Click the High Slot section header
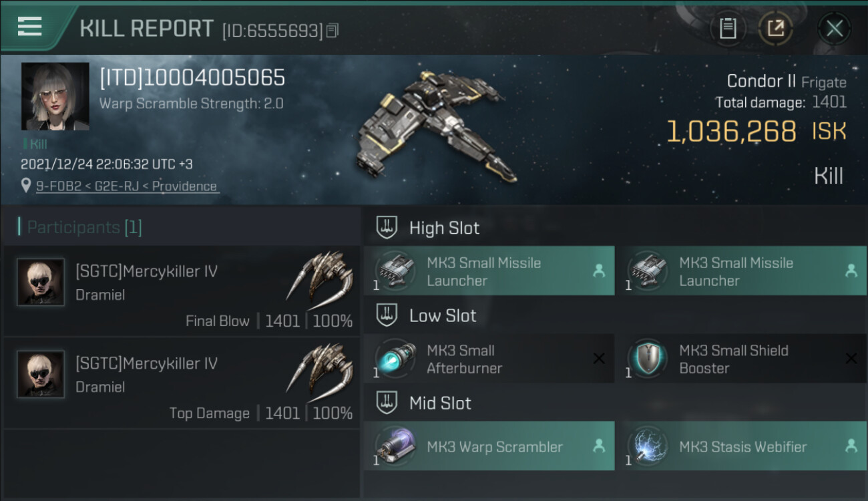 pyautogui.click(x=444, y=228)
